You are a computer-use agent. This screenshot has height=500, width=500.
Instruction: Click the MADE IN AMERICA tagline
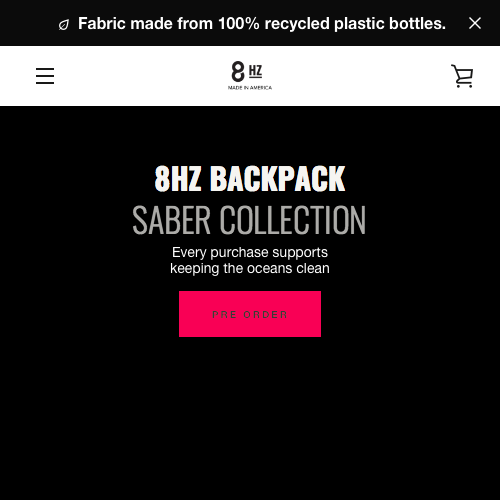coord(250,88)
